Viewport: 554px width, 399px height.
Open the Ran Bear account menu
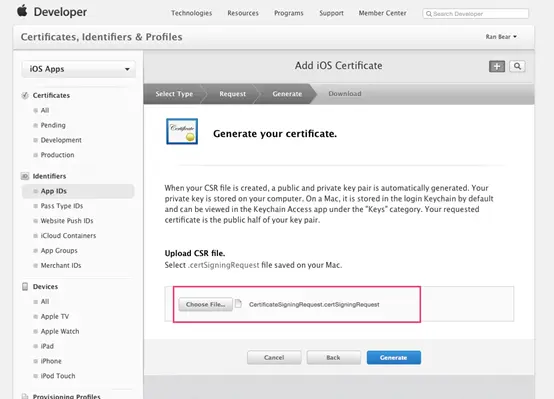coord(501,37)
